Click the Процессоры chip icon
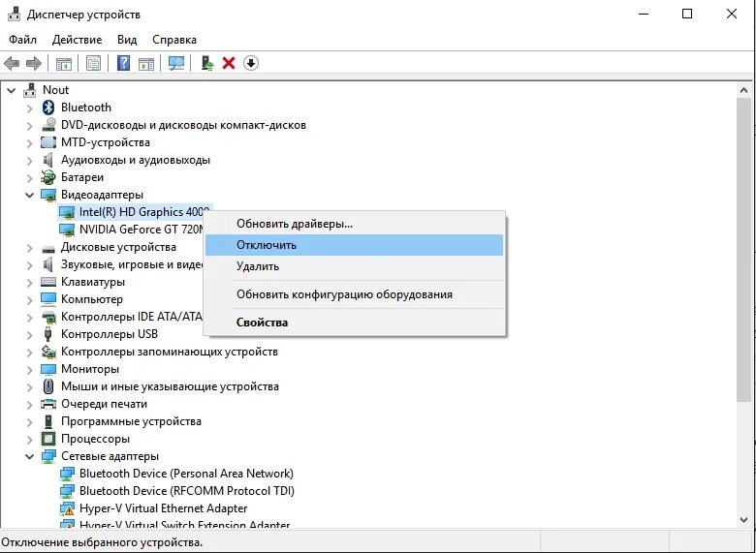The height and width of the screenshot is (553, 756). (x=48, y=439)
